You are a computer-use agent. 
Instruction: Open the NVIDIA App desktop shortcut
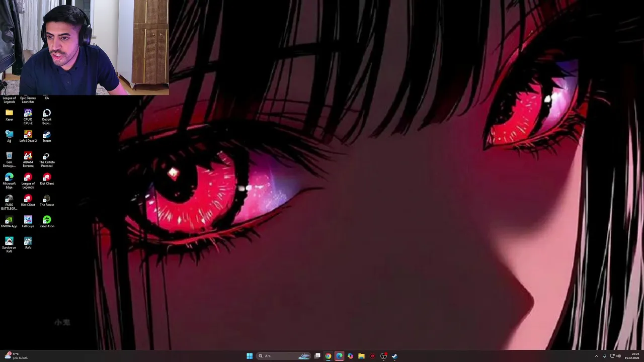click(x=9, y=222)
